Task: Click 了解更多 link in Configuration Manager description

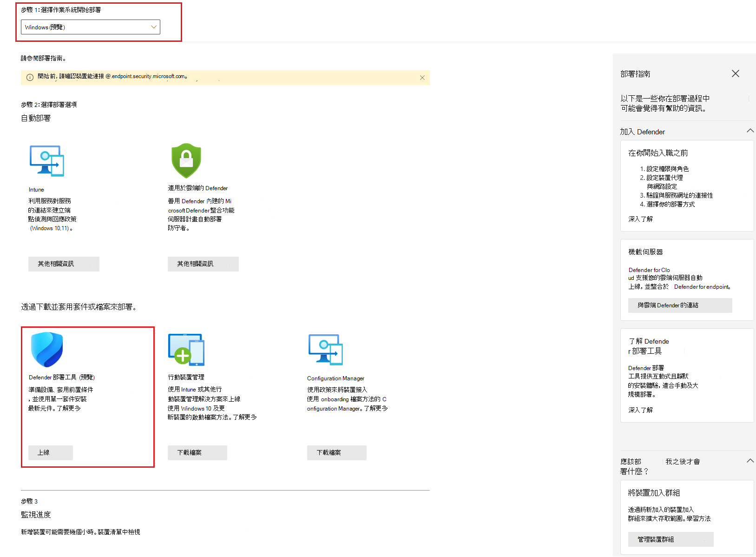Action: [x=376, y=408]
